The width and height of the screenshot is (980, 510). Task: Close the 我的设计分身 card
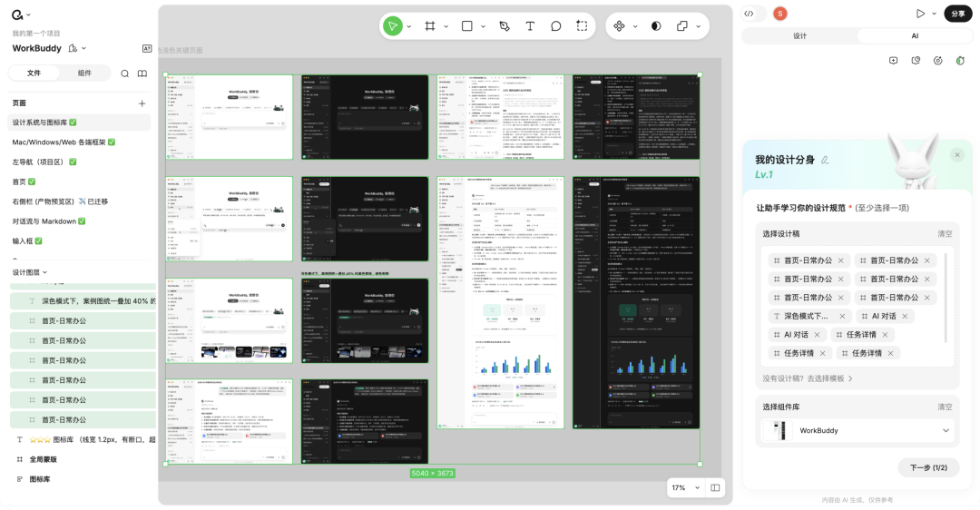coord(957,155)
